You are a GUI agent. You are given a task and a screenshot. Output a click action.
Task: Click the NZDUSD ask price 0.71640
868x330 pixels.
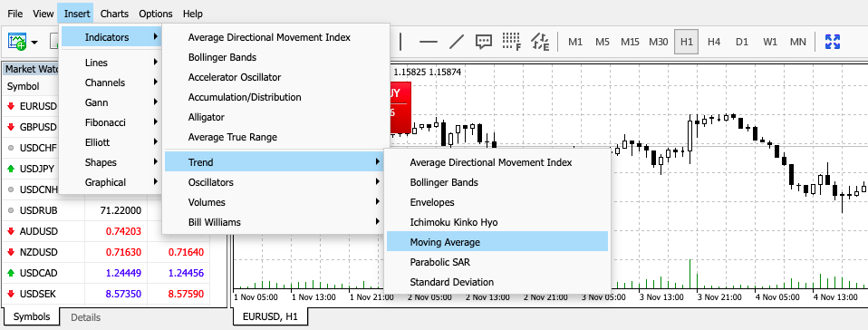(185, 252)
